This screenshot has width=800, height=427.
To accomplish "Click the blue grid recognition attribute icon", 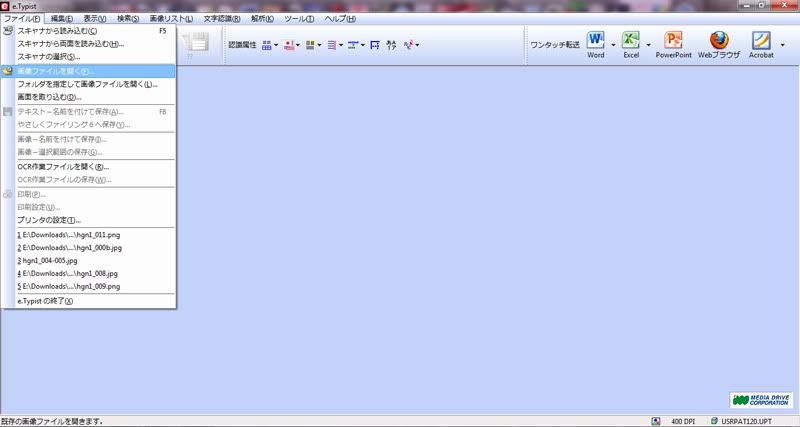I will pos(266,45).
